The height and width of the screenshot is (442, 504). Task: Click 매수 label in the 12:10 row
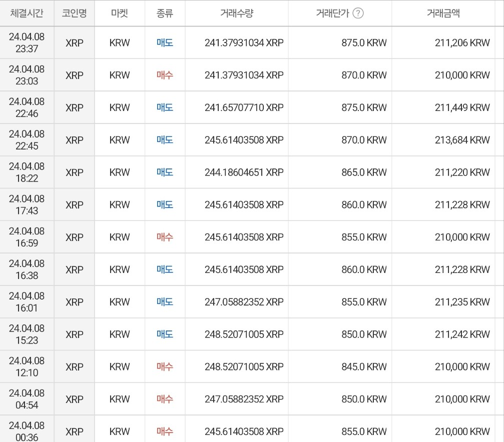(165, 367)
